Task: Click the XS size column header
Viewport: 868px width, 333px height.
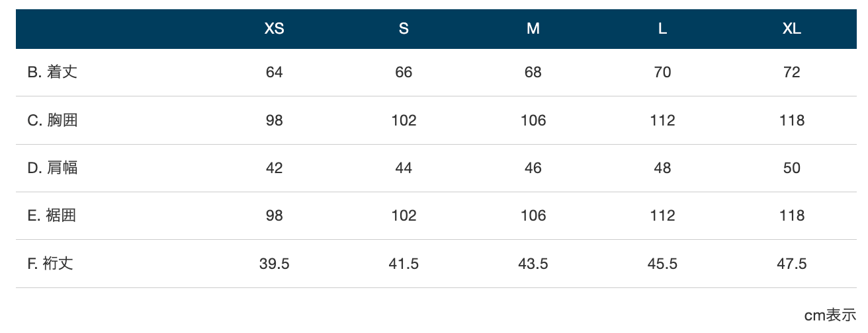Action: point(274,29)
